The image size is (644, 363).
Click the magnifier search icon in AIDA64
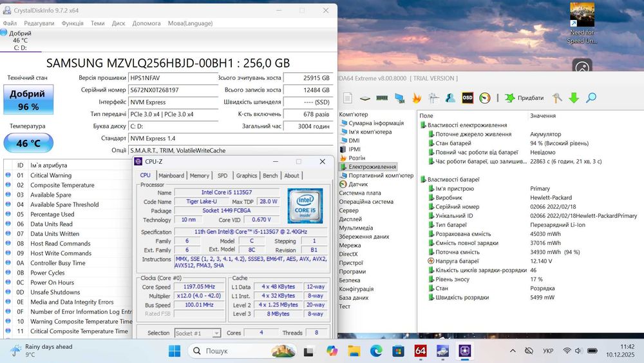591,98
